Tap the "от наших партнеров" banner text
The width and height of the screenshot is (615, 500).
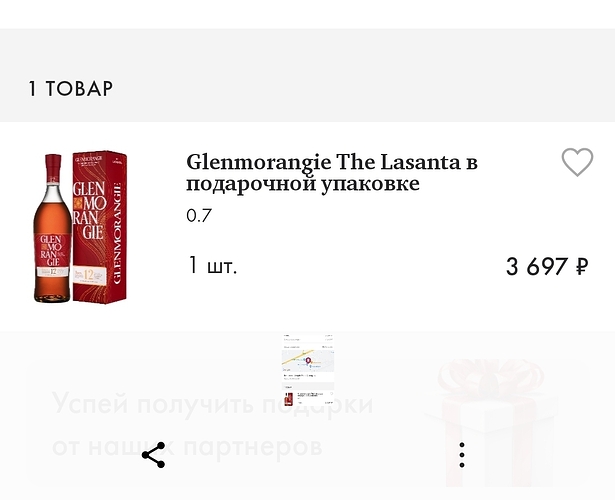pos(187,446)
